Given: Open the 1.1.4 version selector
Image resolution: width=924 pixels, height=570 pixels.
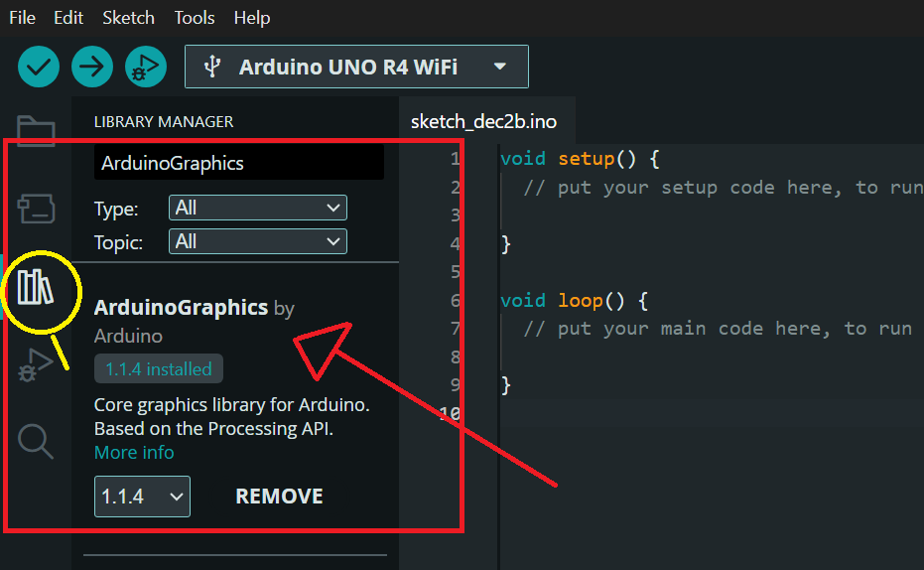Looking at the screenshot, I should click(142, 497).
